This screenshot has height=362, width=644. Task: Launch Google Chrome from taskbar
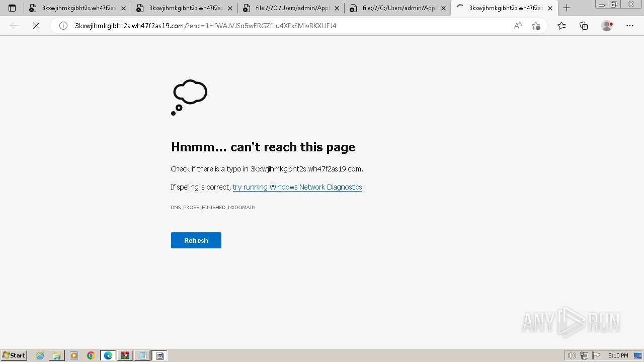point(91,355)
